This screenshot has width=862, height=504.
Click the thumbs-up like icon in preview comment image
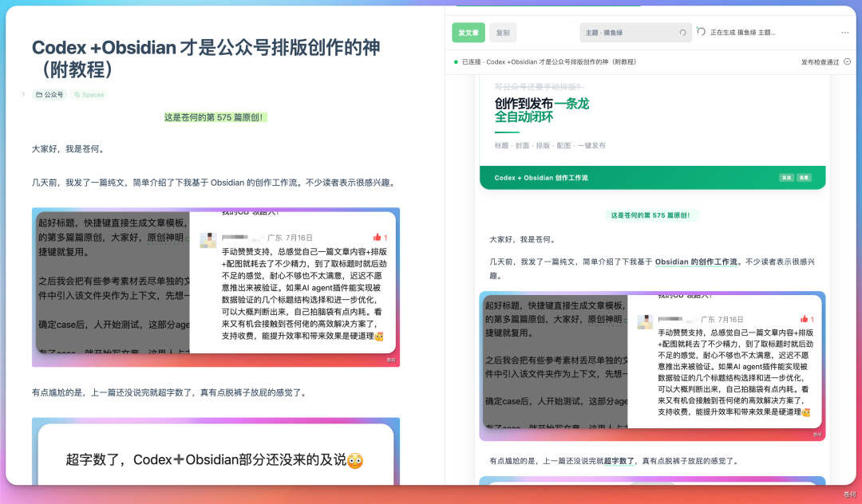coord(805,319)
